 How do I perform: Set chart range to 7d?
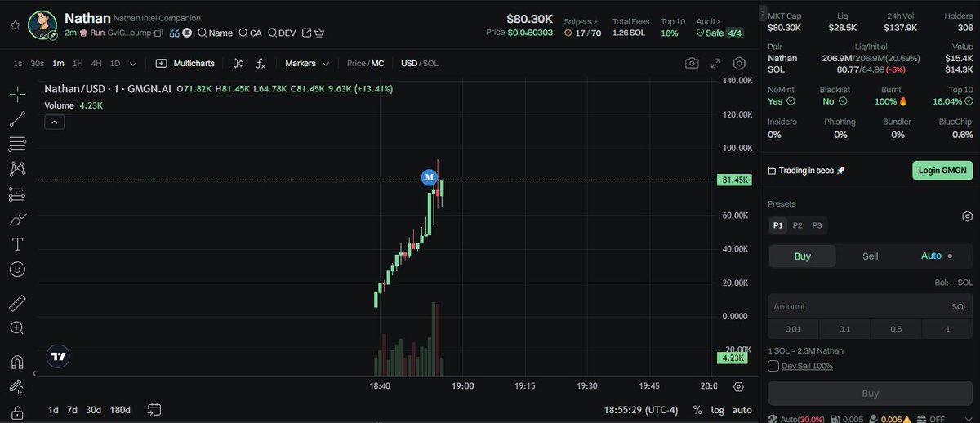(73, 409)
